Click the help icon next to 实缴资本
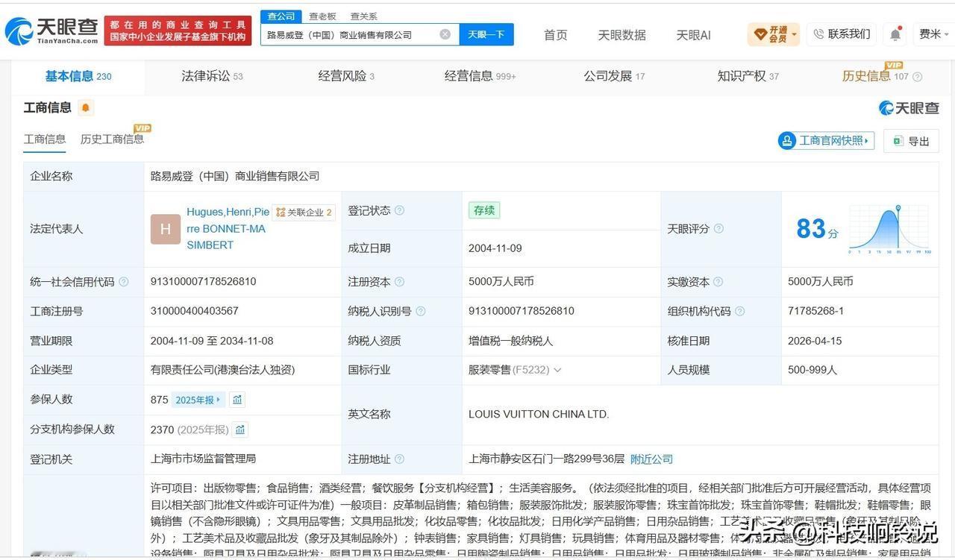Viewport: 955px width, 560px height. pyautogui.click(x=718, y=282)
